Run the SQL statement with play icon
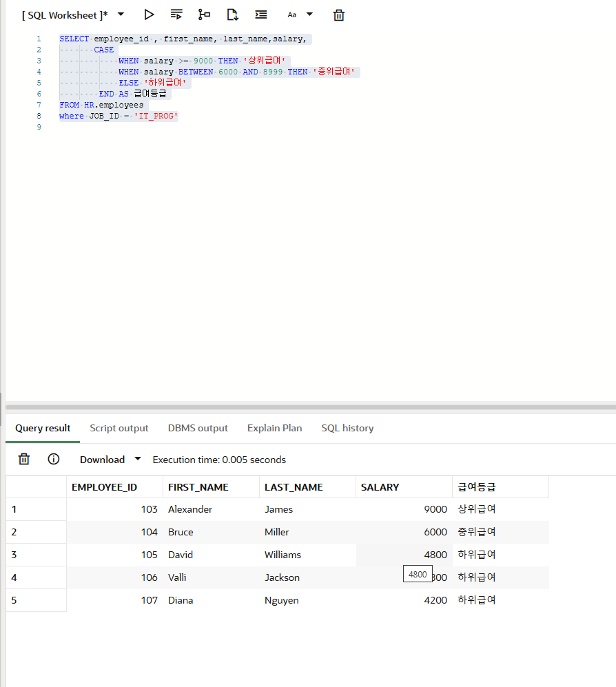Screen dimensions: 616x687 pyautogui.click(x=149, y=15)
